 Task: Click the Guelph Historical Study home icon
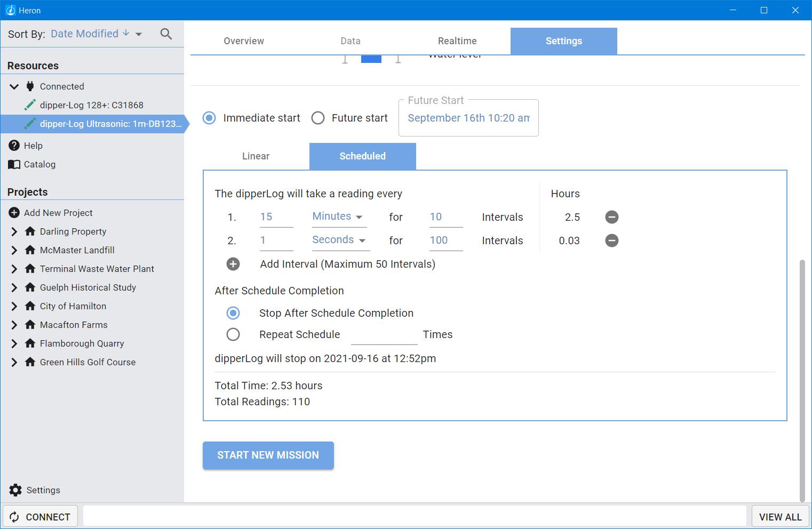[30, 287]
